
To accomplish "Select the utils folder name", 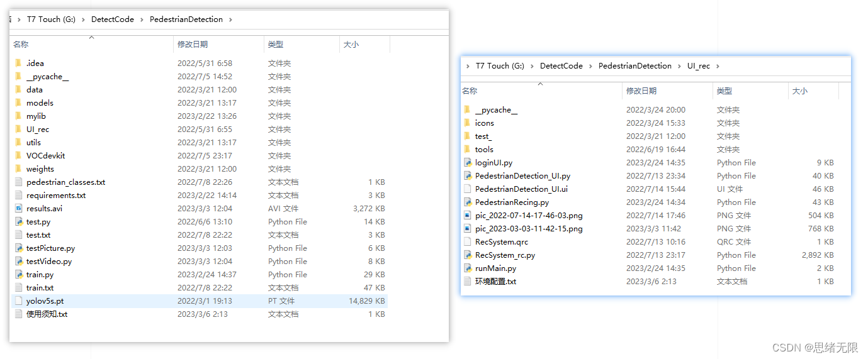I will [34, 142].
